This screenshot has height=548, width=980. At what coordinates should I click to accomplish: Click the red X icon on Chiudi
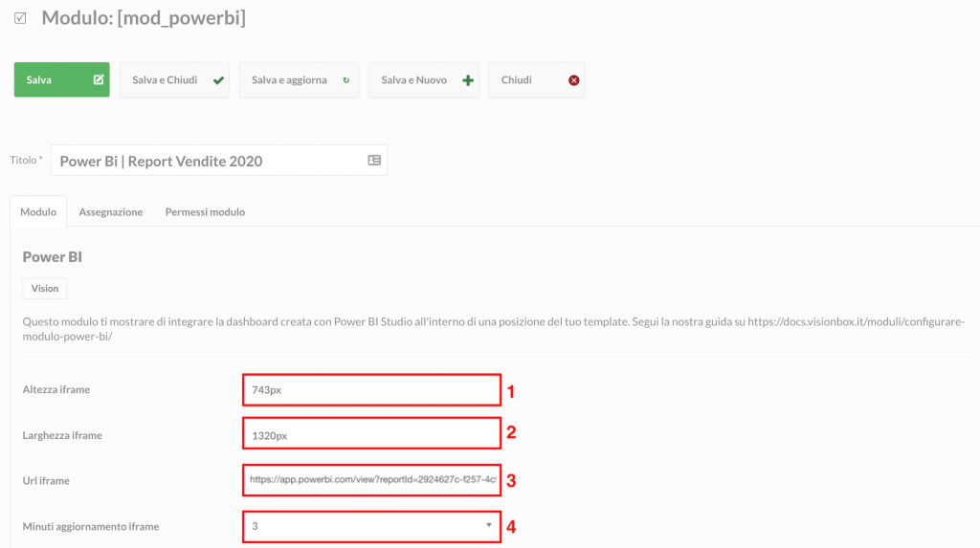[x=574, y=80]
